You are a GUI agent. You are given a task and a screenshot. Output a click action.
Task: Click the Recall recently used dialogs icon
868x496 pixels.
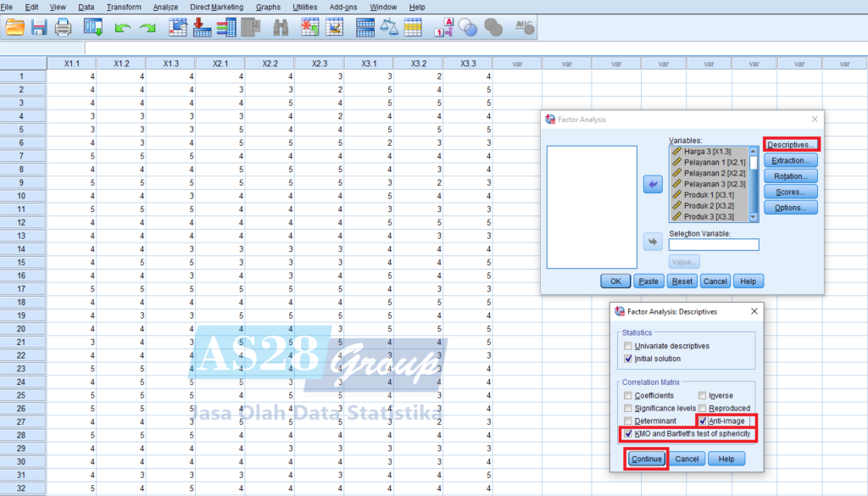[x=92, y=27]
